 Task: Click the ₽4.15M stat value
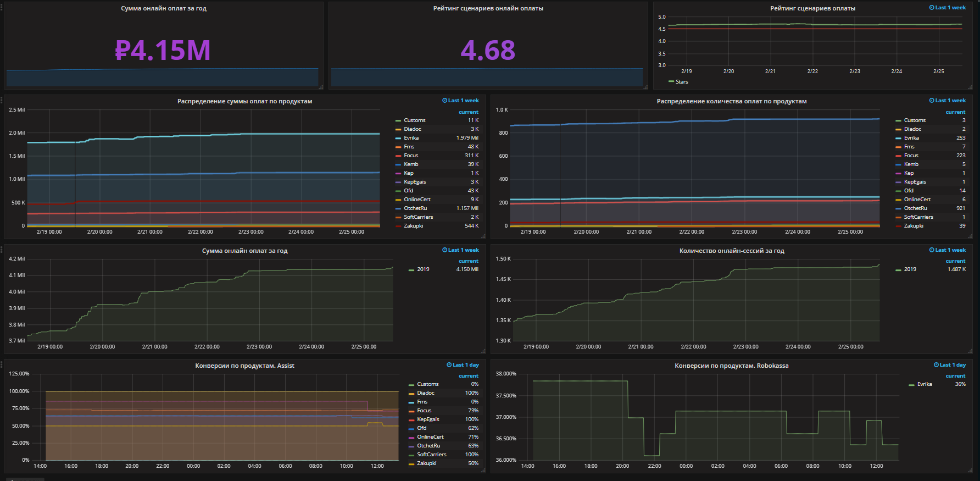click(163, 50)
